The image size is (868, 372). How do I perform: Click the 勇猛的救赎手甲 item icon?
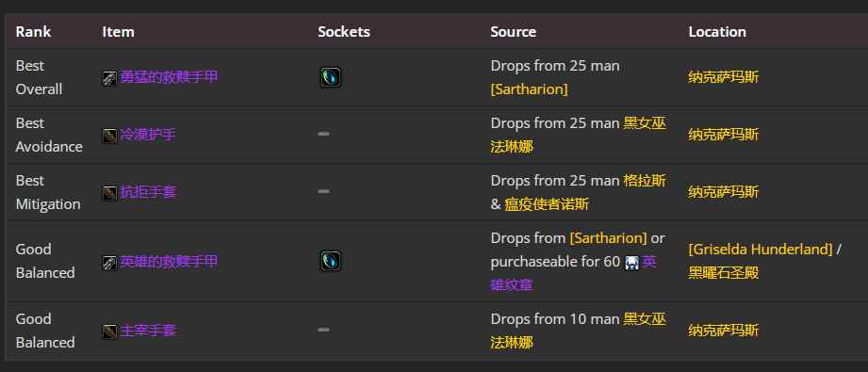tap(109, 78)
